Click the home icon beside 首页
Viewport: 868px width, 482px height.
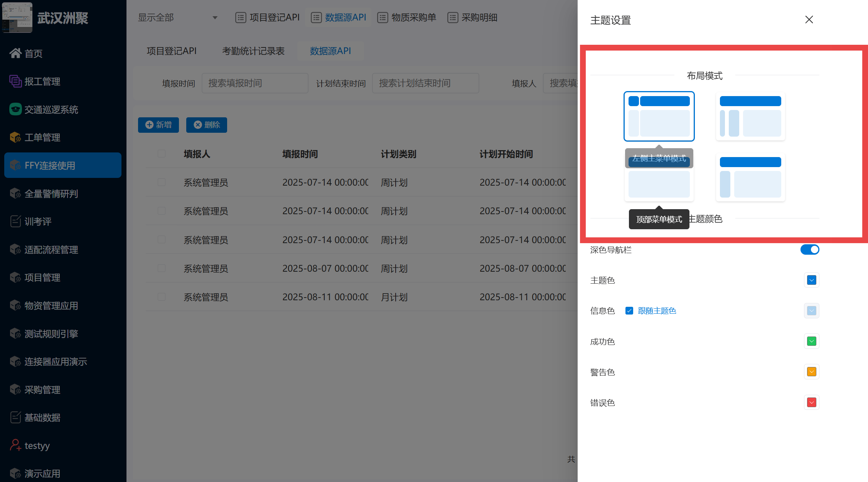(15, 53)
